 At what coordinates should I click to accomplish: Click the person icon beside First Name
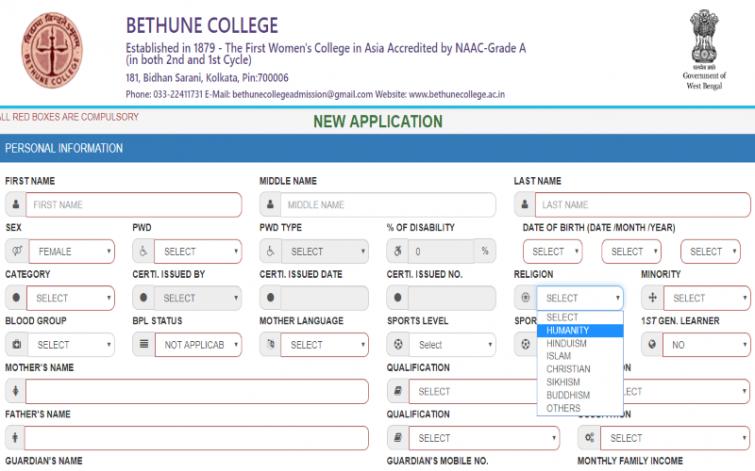[15, 205]
